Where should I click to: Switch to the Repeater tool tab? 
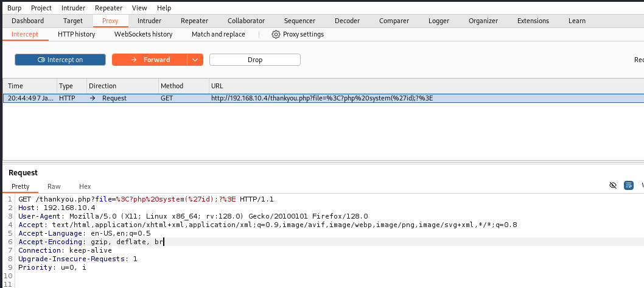point(195,21)
